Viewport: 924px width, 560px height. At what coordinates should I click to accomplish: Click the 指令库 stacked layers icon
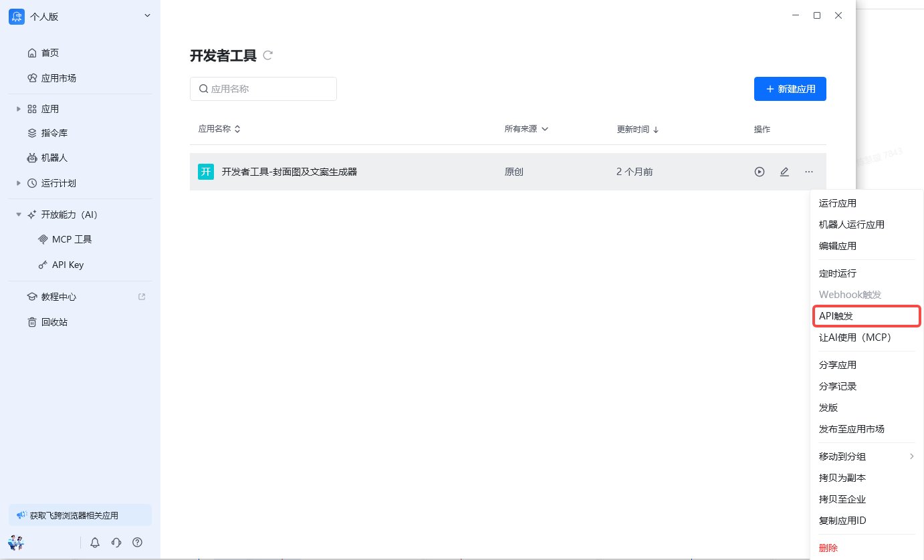pyautogui.click(x=31, y=133)
